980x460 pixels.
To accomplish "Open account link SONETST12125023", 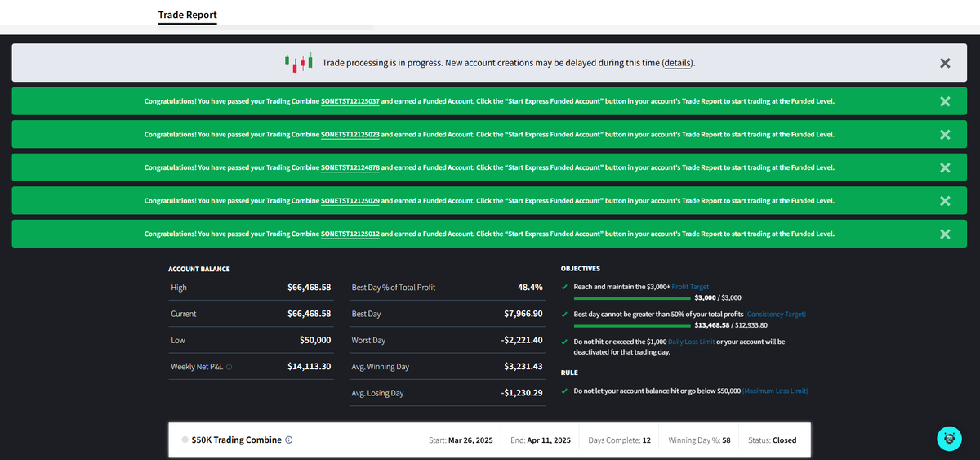I will [350, 134].
